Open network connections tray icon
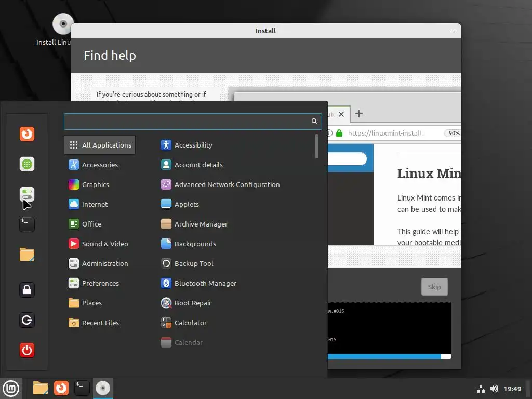 481,389
